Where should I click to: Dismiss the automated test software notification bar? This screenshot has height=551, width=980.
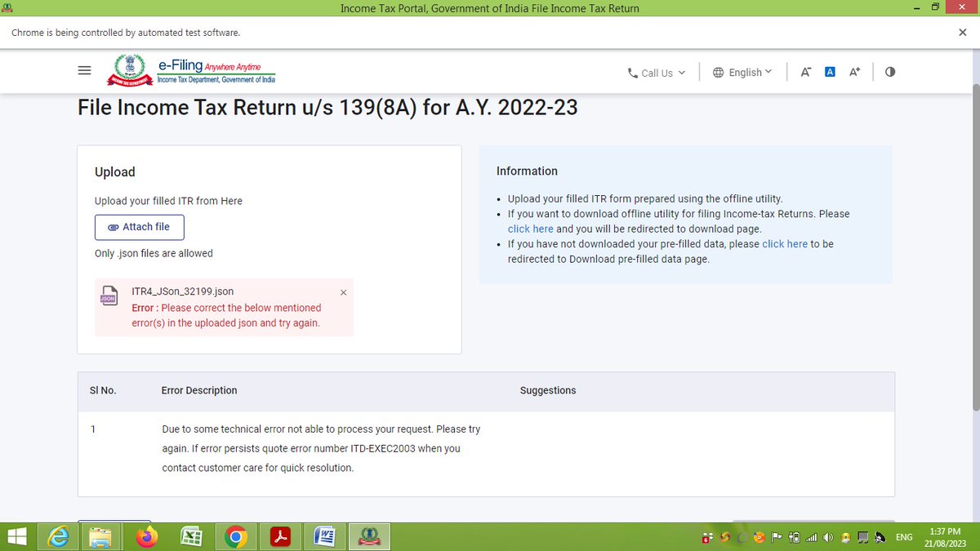click(962, 33)
